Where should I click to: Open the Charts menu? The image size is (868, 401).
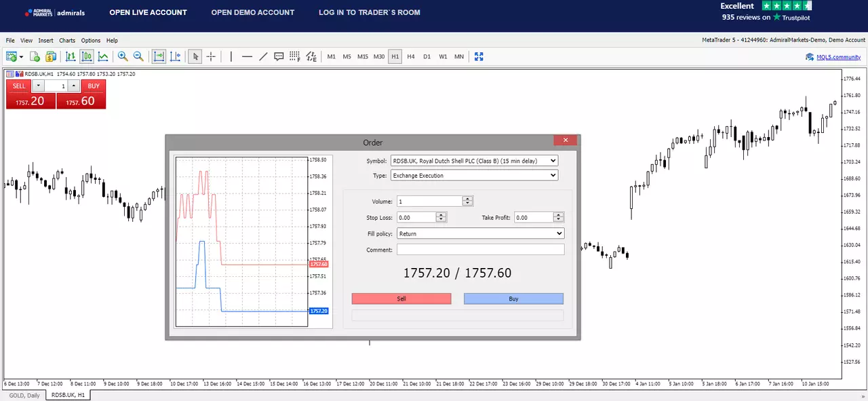pyautogui.click(x=67, y=41)
